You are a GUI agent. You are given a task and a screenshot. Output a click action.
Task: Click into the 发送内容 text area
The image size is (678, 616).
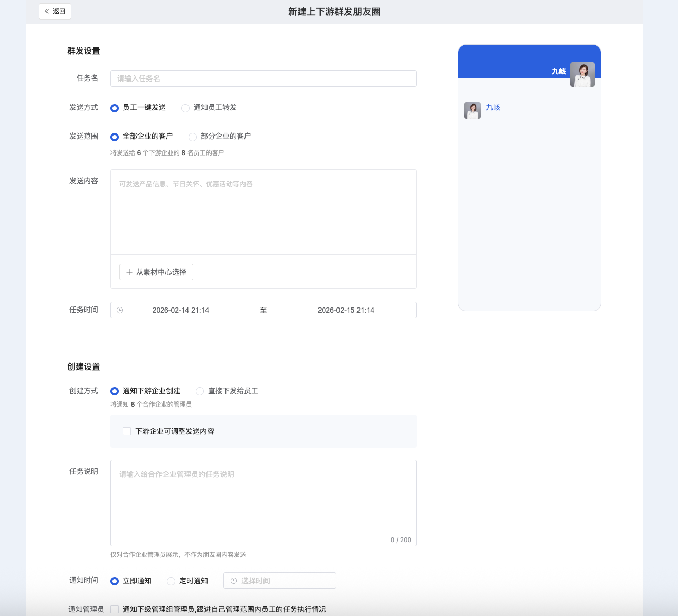[263, 212]
